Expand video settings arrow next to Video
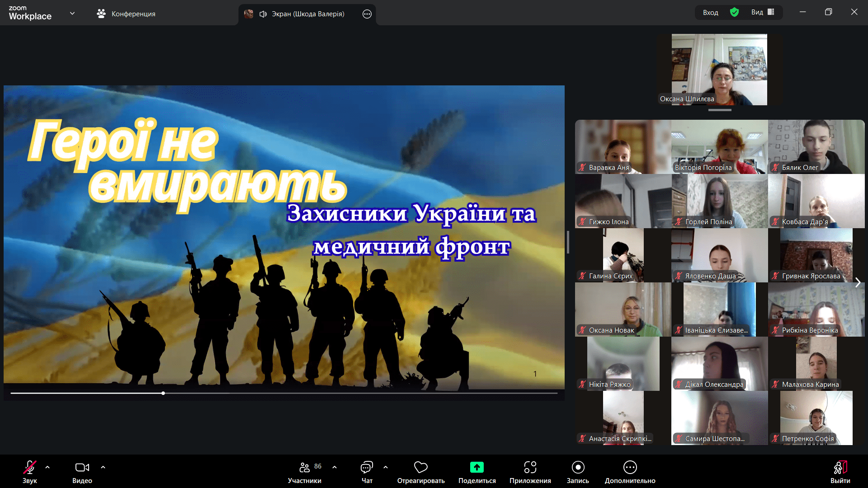The height and width of the screenshot is (488, 868). [103, 467]
